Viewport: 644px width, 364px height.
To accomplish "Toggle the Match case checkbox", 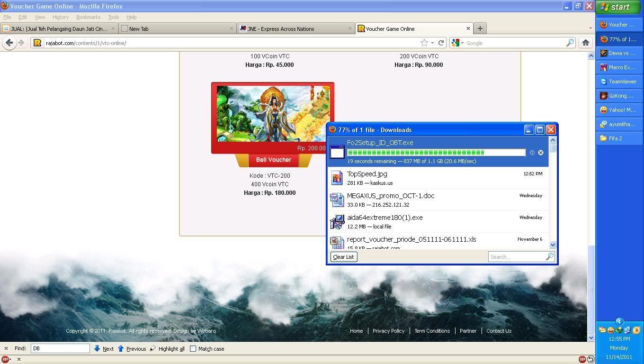I will coord(193,348).
